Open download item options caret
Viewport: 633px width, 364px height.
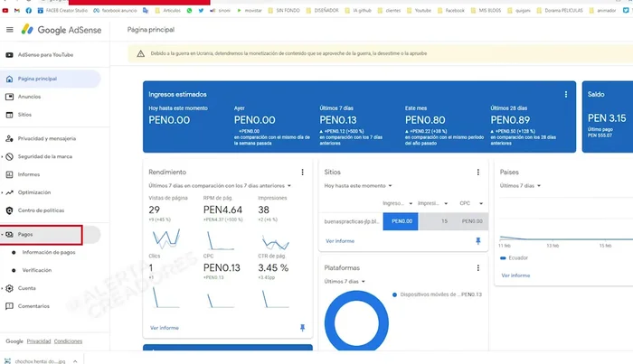coord(75,361)
